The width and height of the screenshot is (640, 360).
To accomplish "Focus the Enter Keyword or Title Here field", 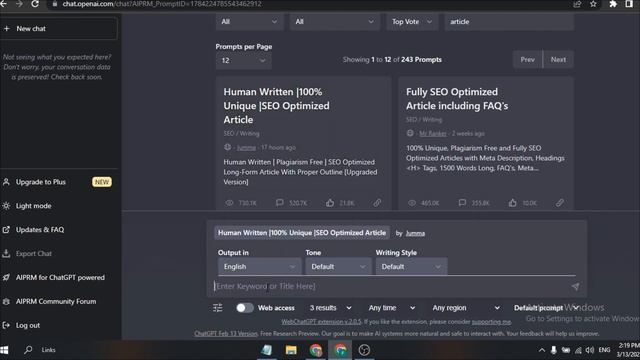I will pos(392,287).
